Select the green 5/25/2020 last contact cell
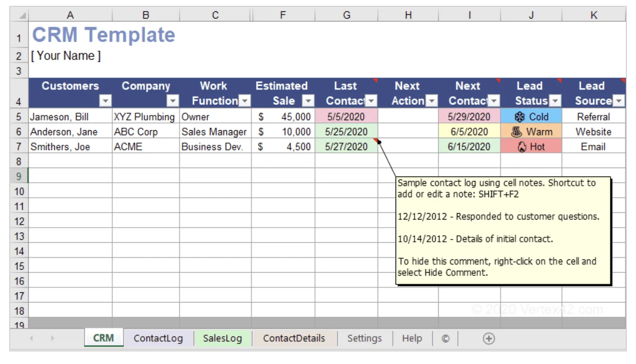The image size is (636, 364). point(346,132)
